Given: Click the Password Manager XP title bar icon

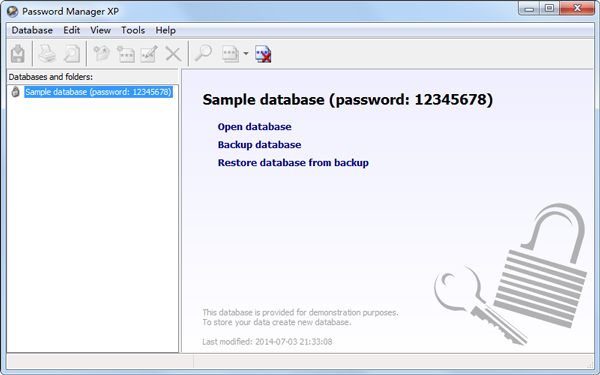Looking at the screenshot, I should (x=13, y=11).
